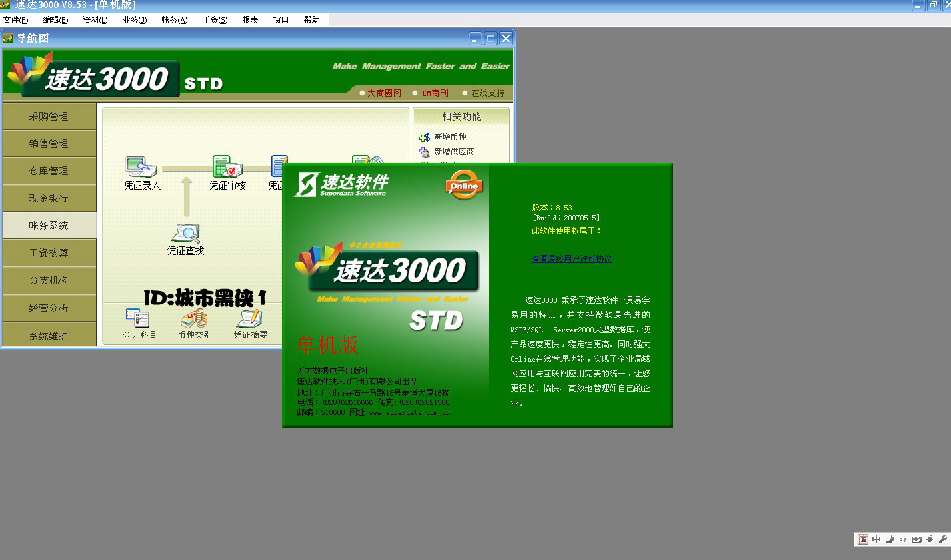Open the 币种类别 currency types icon
Viewport: 951px width, 560px height.
(x=194, y=318)
